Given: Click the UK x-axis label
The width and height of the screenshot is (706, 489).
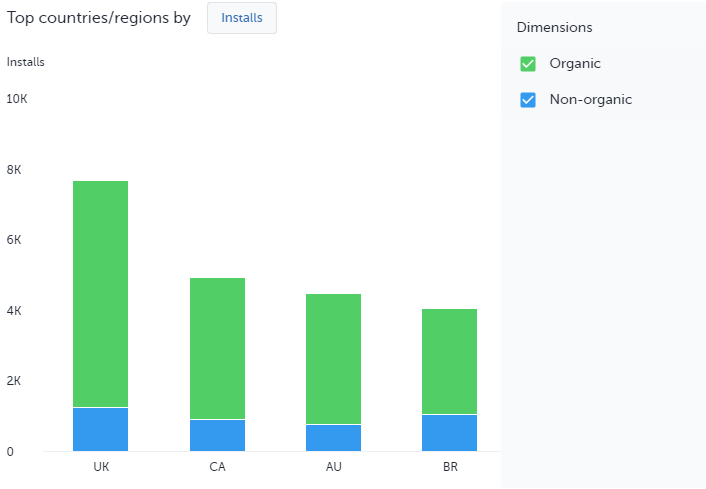Looking at the screenshot, I should (x=100, y=466).
